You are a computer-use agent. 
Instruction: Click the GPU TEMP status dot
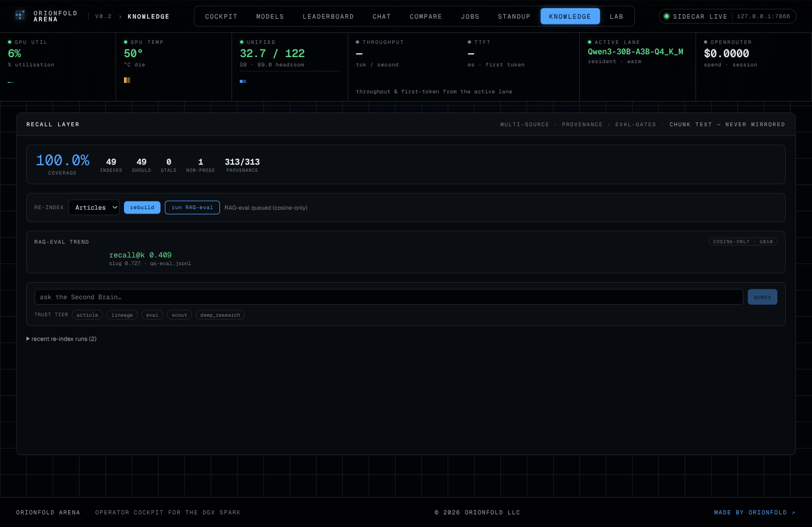tap(126, 42)
